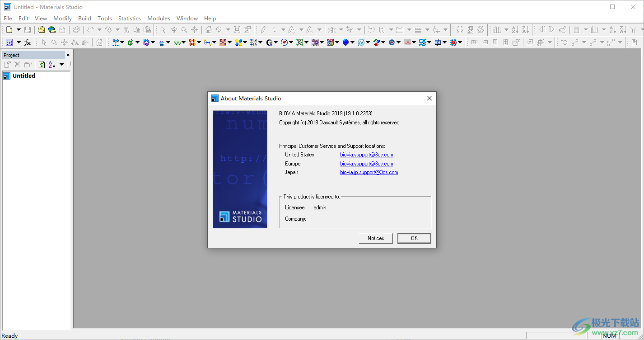The width and height of the screenshot is (644, 340).
Task: Open dropdown beside the green cube module icon
Action: point(137,42)
